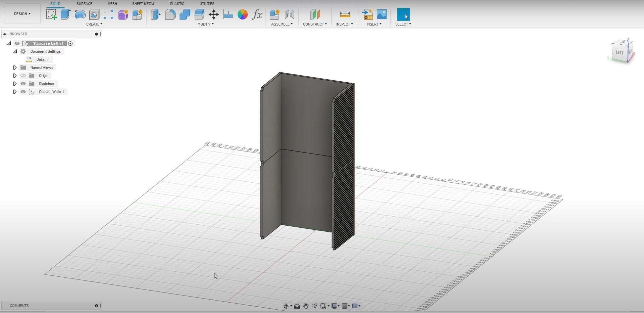
Task: Open the CONSTRUCT dropdown menu
Action: (x=315, y=24)
